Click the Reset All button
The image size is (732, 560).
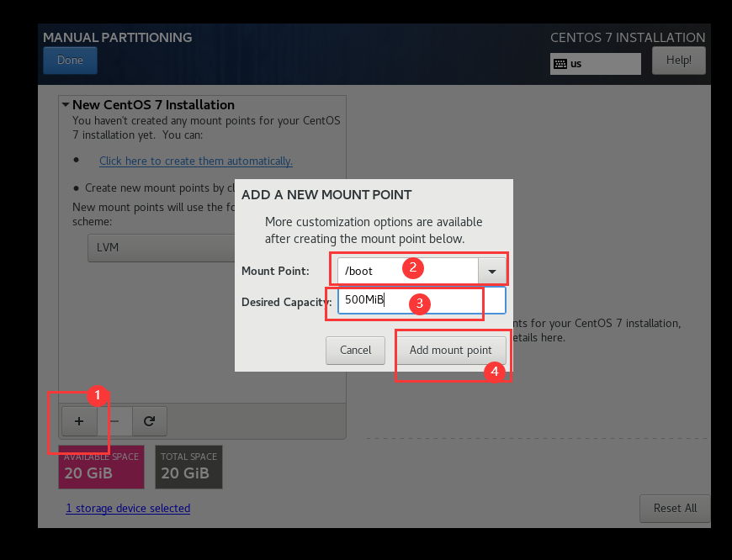675,508
